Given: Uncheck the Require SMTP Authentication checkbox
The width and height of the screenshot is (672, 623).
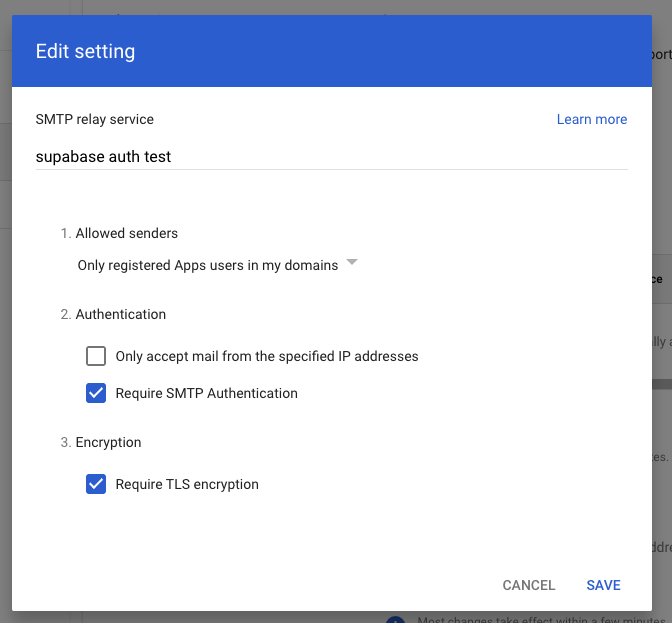Looking at the screenshot, I should click(x=96, y=393).
